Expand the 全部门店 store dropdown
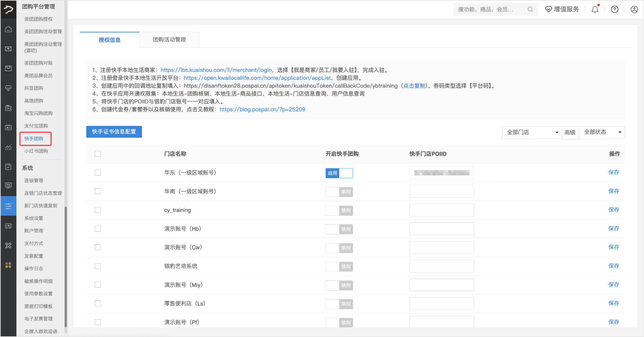 tap(532, 132)
